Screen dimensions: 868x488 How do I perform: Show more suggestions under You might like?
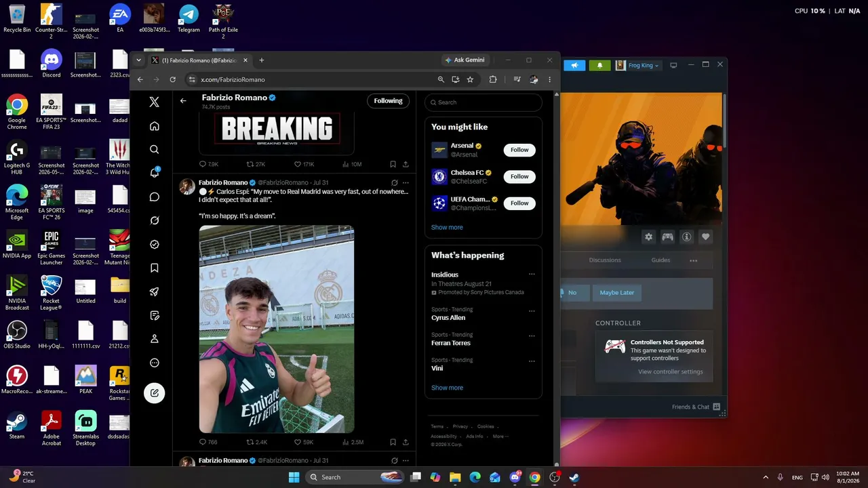(447, 228)
